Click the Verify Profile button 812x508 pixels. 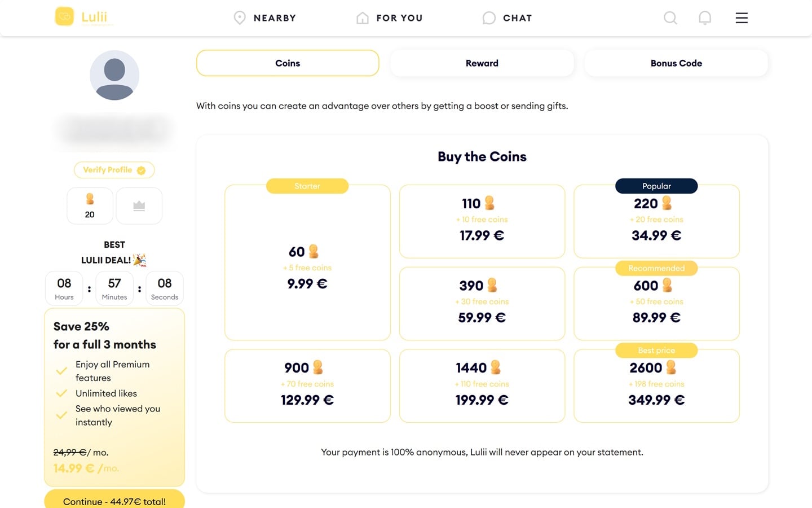point(114,170)
